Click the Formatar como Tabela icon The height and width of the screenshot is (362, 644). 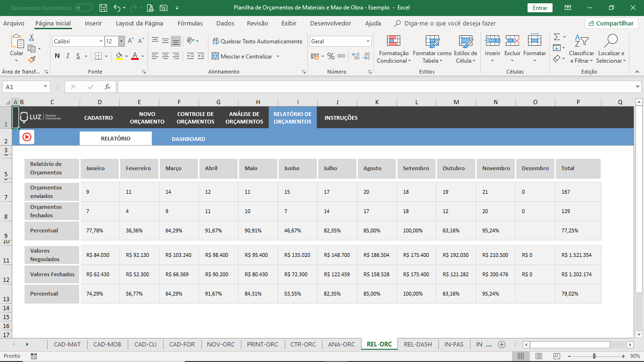(x=432, y=41)
